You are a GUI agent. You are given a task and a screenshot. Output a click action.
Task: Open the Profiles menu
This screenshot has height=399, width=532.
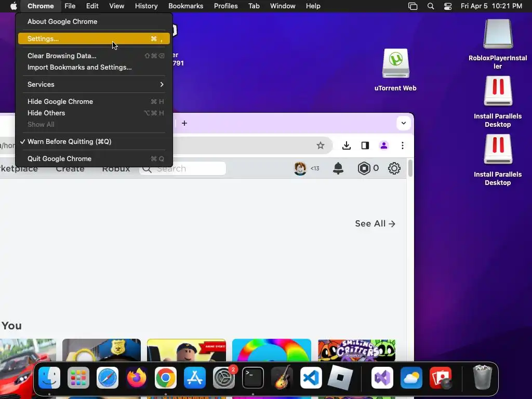(225, 6)
